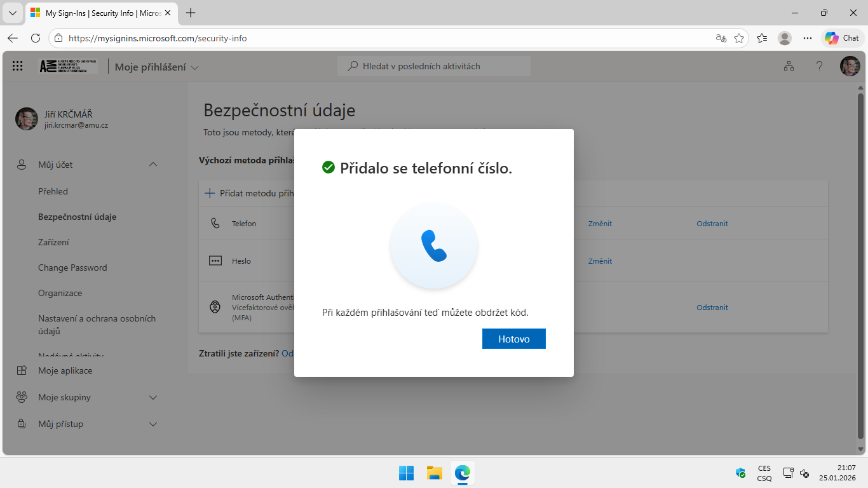The width and height of the screenshot is (868, 488).
Task: Refresh the page with the reload icon
Action: pos(36,37)
